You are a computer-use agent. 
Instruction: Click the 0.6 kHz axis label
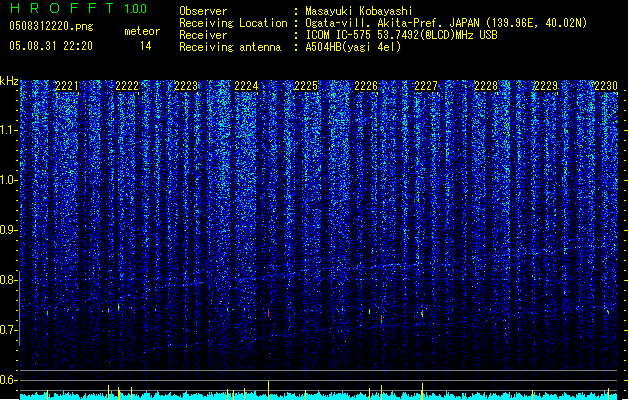9,380
